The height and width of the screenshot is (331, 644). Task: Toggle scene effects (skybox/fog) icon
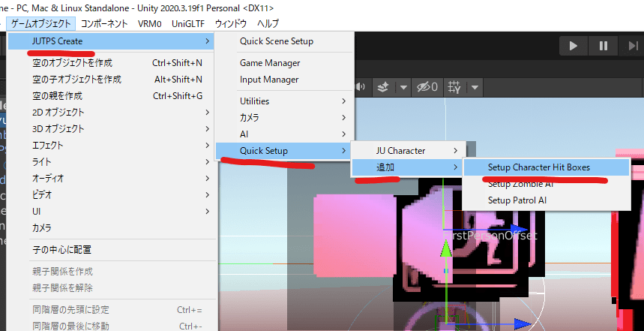(x=384, y=87)
